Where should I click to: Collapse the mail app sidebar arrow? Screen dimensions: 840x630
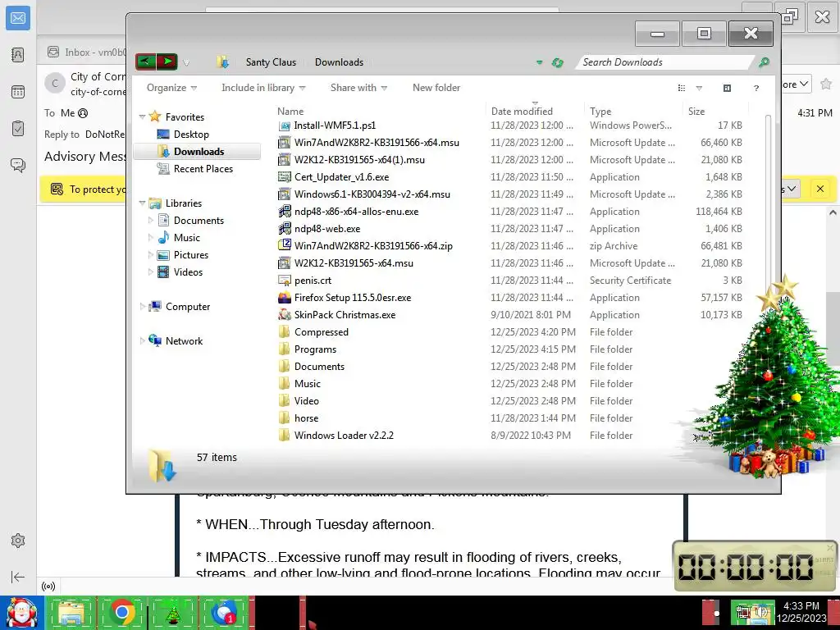click(18, 577)
